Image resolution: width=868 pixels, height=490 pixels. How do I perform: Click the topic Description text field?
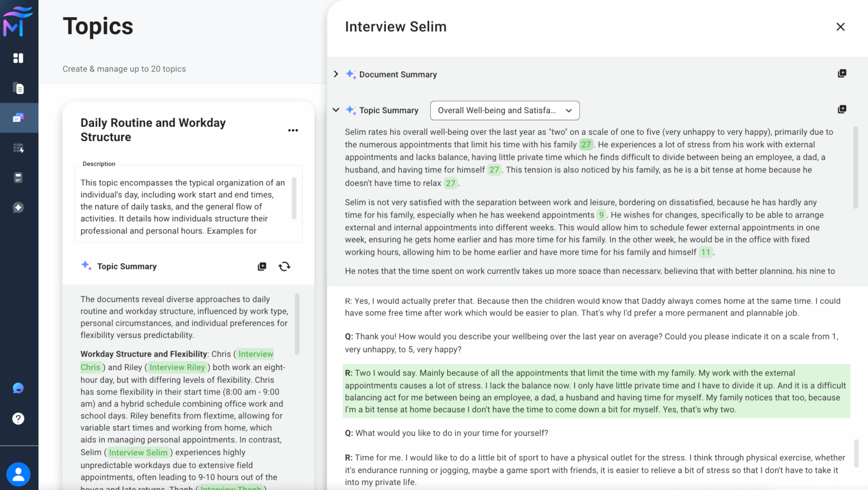(x=183, y=206)
